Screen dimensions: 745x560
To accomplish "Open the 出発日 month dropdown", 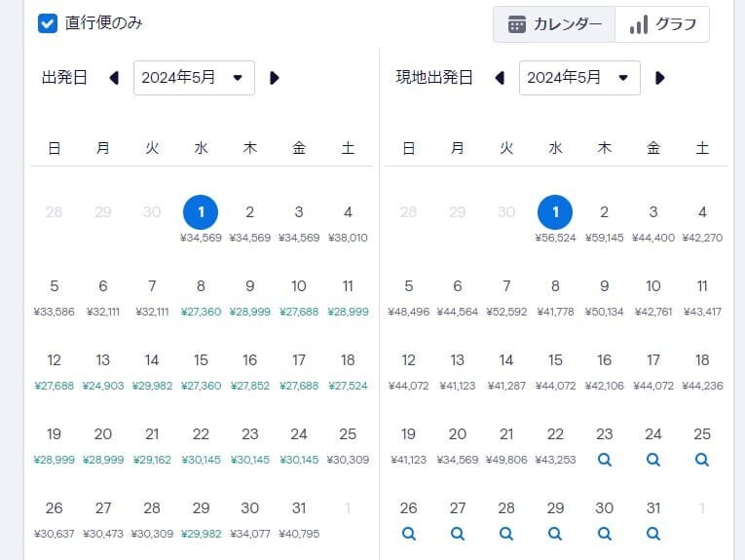I will tap(194, 78).
